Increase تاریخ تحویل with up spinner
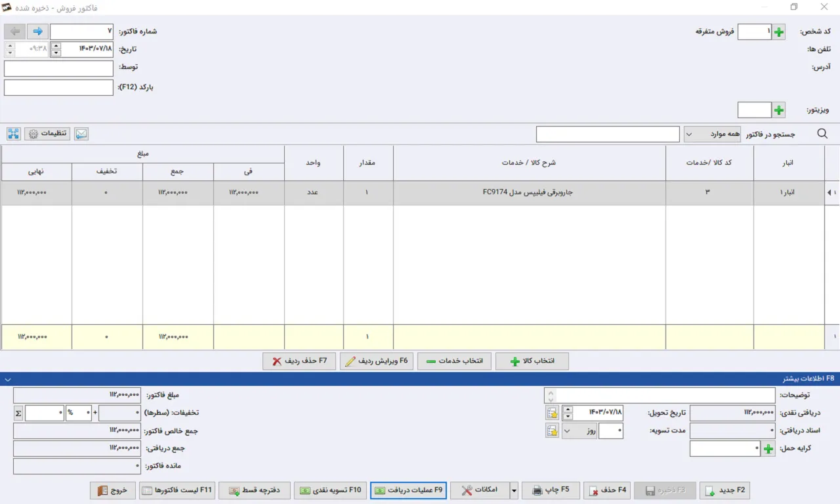The image size is (840, 504). (x=568, y=409)
